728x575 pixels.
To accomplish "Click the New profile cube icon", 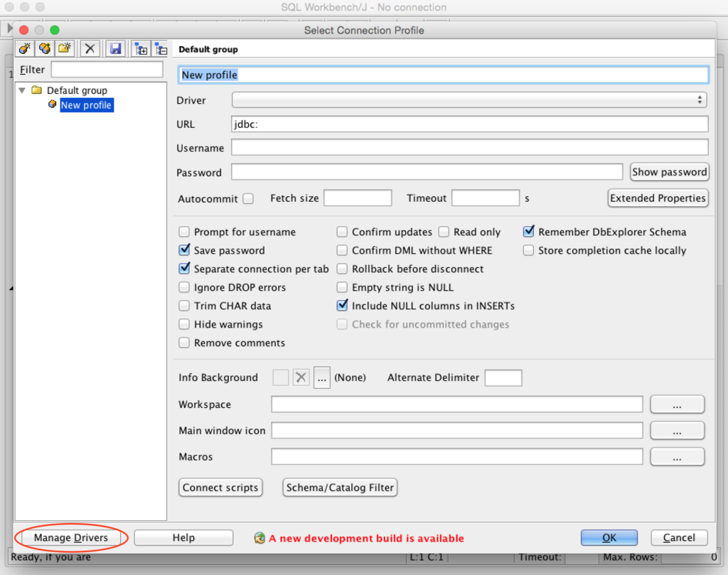I will pos(52,104).
